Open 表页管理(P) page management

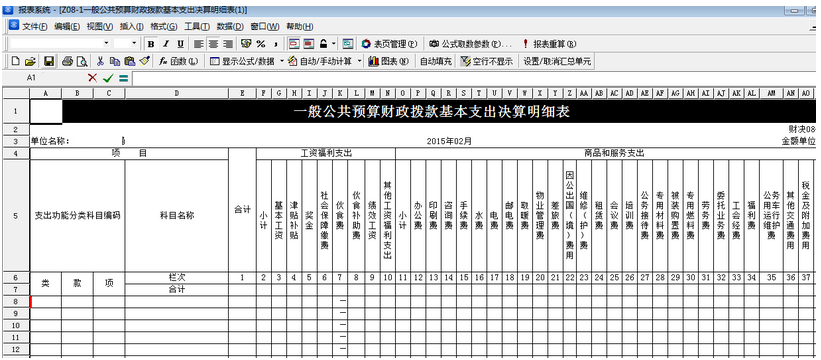pyautogui.click(x=390, y=44)
